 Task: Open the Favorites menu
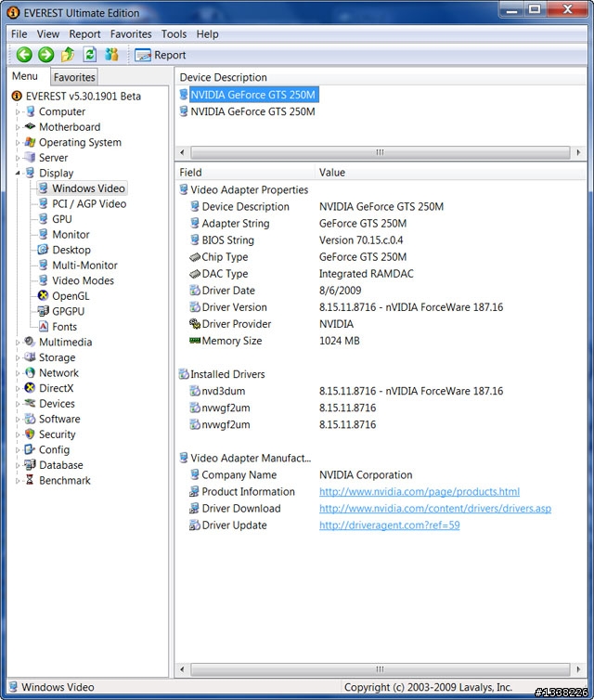point(131,34)
